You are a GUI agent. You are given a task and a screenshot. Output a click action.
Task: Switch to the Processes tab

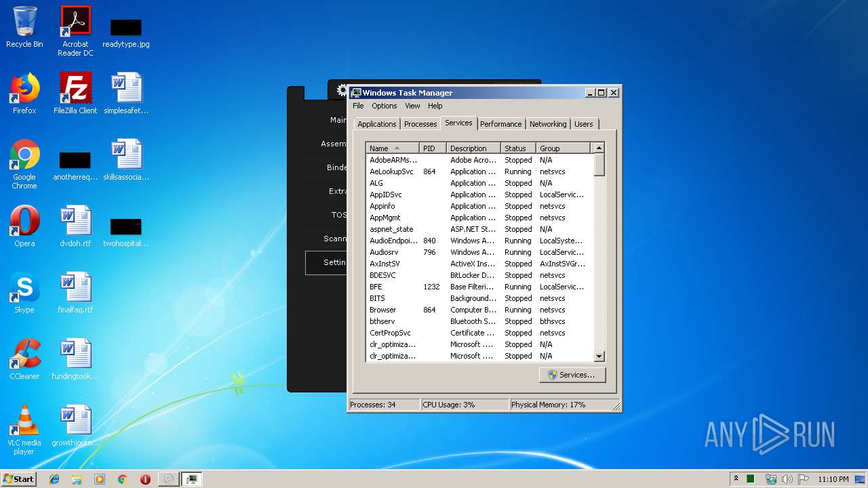tap(420, 124)
